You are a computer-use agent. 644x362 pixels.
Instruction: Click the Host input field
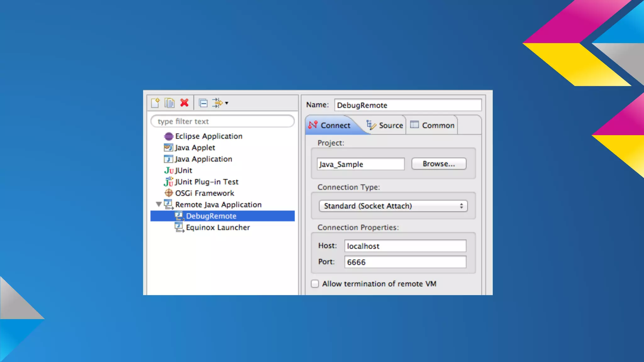405,246
